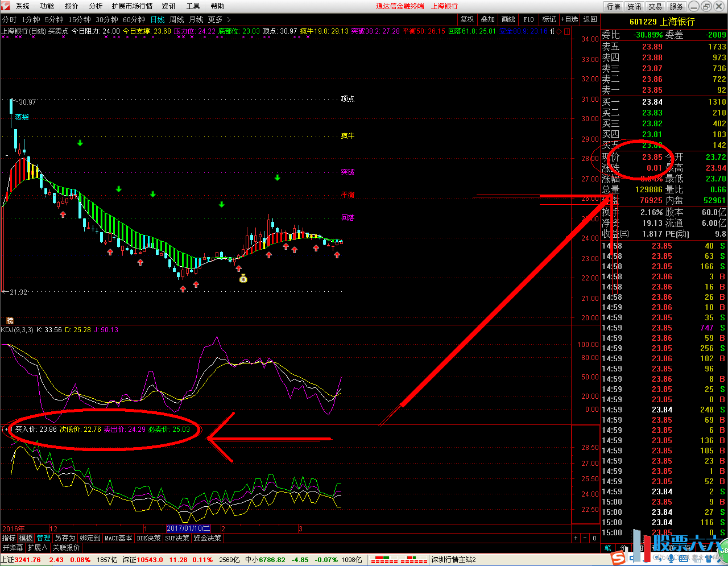This screenshot has height=566, width=728.
Task: Select the MACD基本 indicator tab
Action: coord(118,538)
